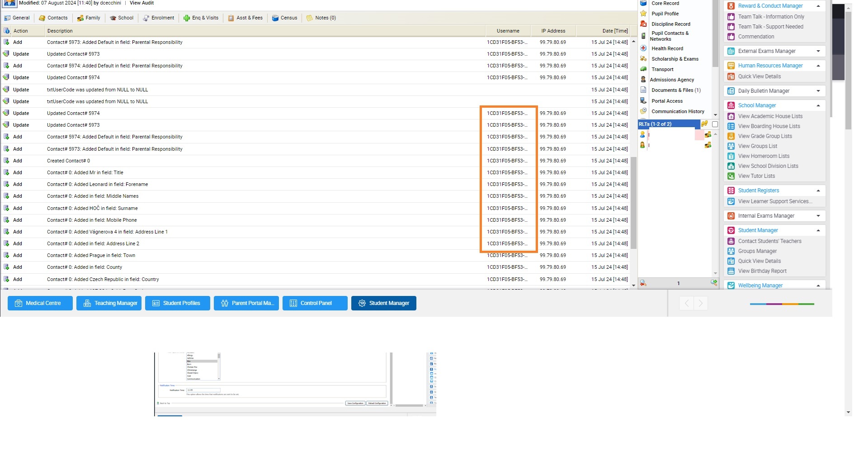Image resolution: width=868 pixels, height=467 pixels.
Task: Click the footprints icon beside RLTs header
Action: pos(704,124)
